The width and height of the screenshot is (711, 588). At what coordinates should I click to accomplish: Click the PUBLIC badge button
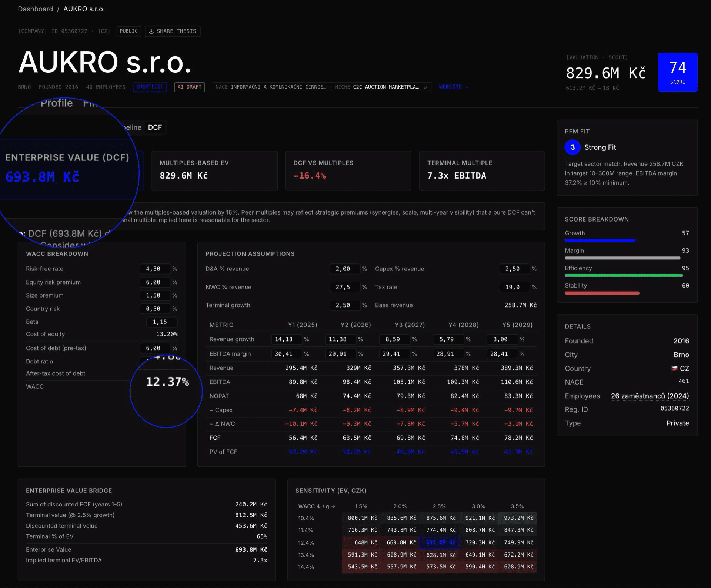(128, 31)
